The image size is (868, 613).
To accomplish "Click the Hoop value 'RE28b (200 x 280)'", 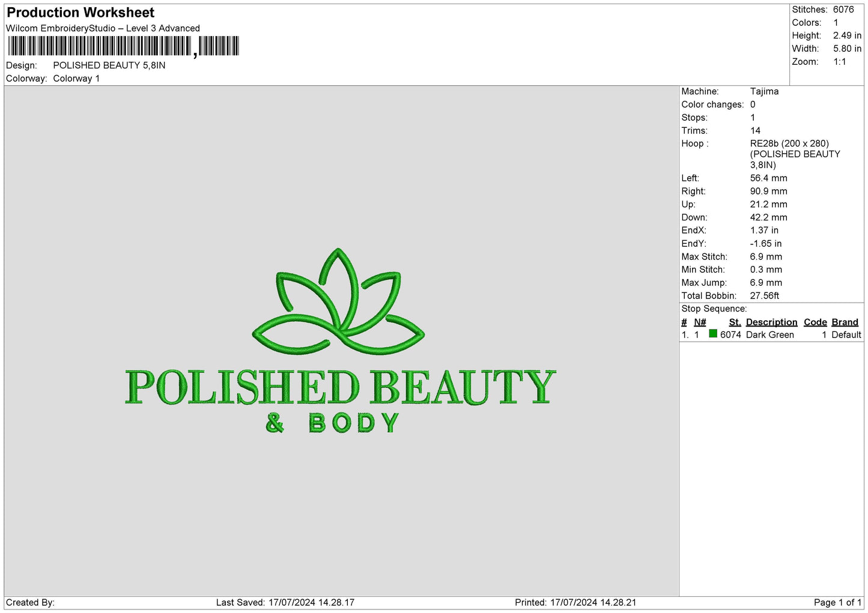I will coord(789,143).
